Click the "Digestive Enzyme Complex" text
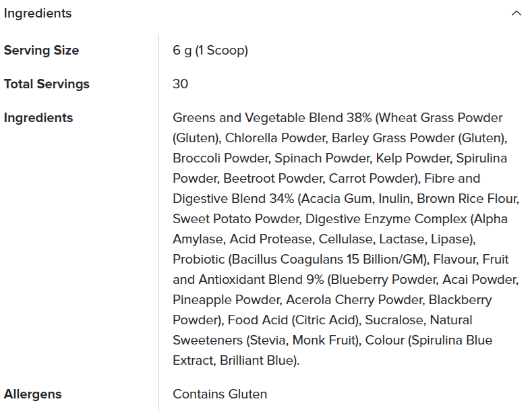 (386, 219)
